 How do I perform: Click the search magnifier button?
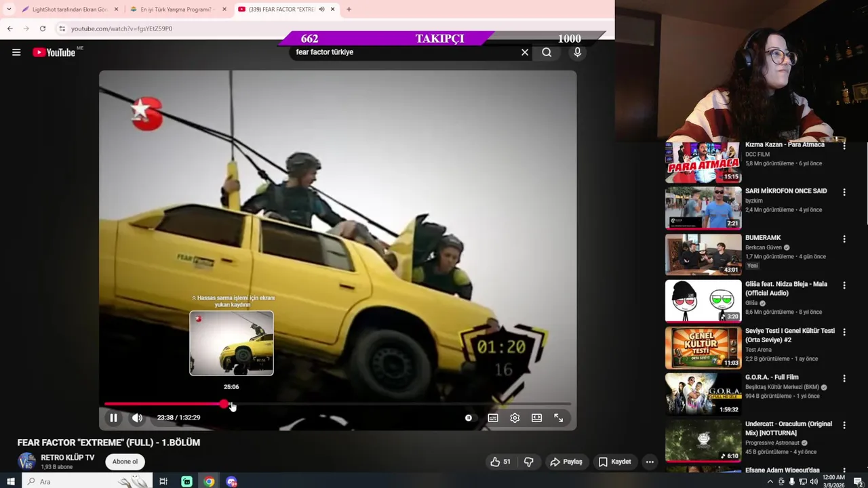tap(547, 52)
